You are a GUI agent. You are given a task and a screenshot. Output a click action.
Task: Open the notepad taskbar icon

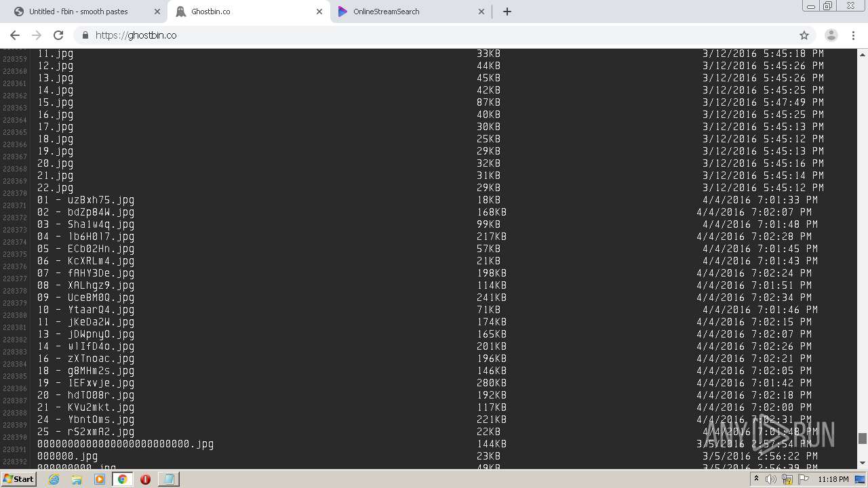click(168, 479)
